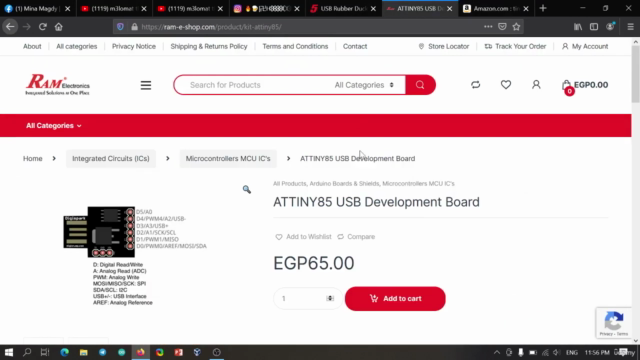Open the browser home page icon

coord(59,27)
